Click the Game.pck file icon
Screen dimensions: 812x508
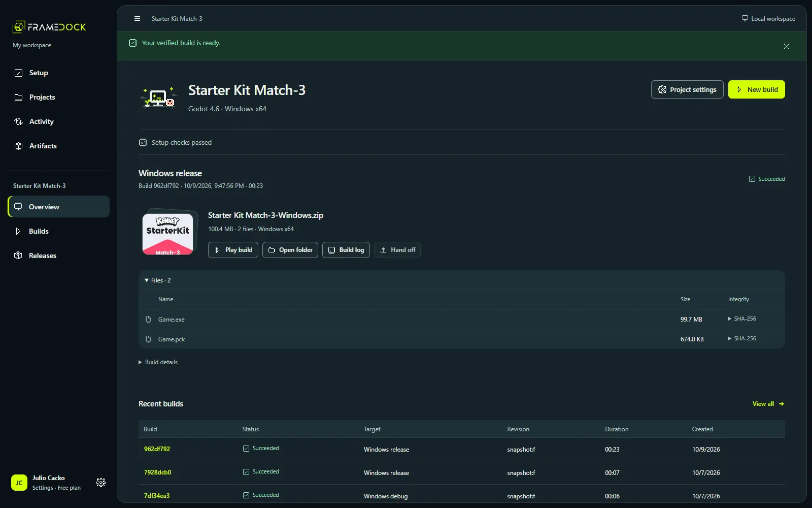coord(148,339)
